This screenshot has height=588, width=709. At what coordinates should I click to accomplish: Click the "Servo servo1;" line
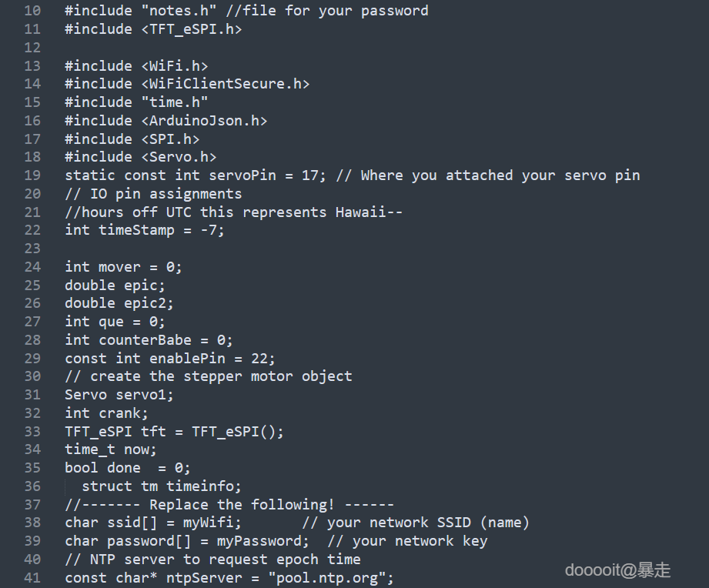pos(119,395)
